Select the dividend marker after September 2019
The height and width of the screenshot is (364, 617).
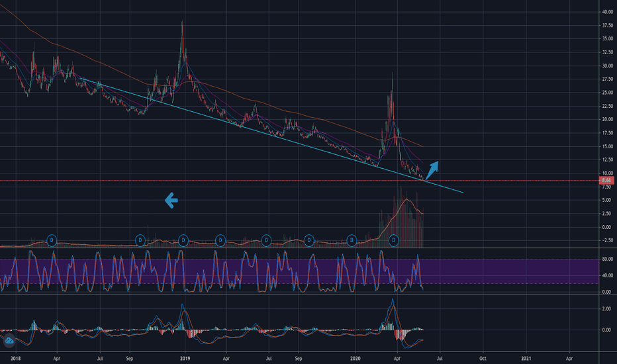[x=309, y=240]
